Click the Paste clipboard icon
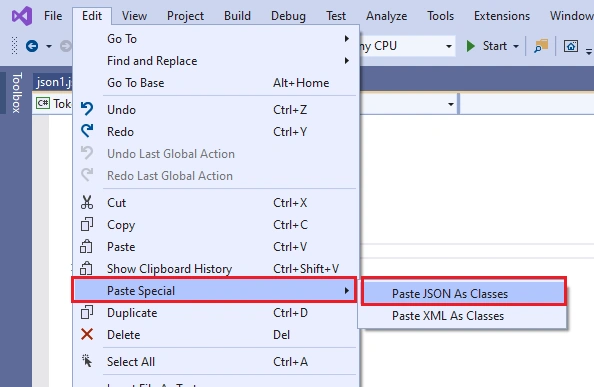 point(86,246)
